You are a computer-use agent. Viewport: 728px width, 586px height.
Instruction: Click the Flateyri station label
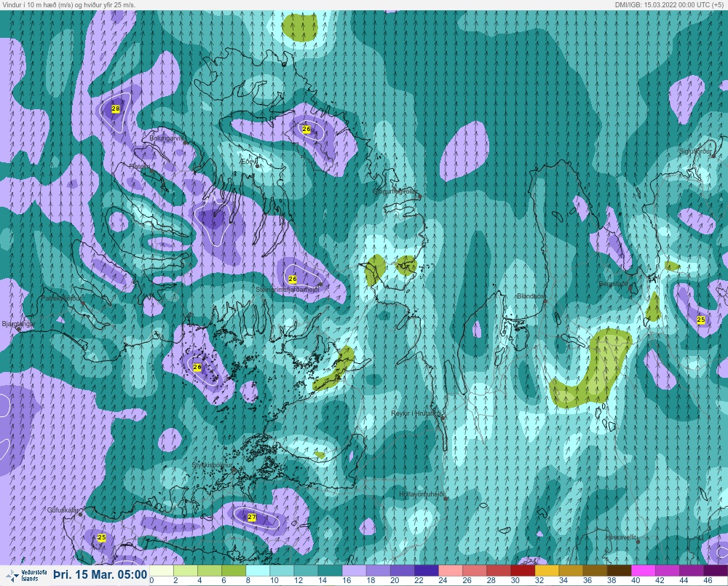140,166
